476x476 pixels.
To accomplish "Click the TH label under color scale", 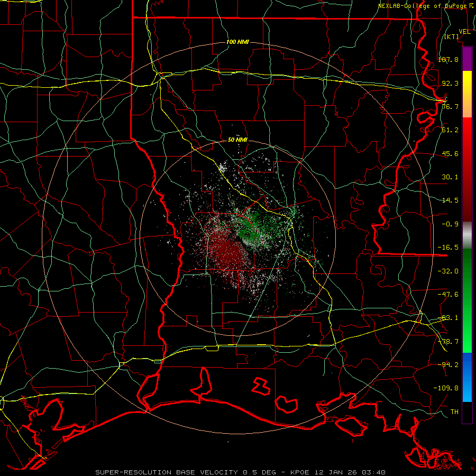I will point(454,411).
